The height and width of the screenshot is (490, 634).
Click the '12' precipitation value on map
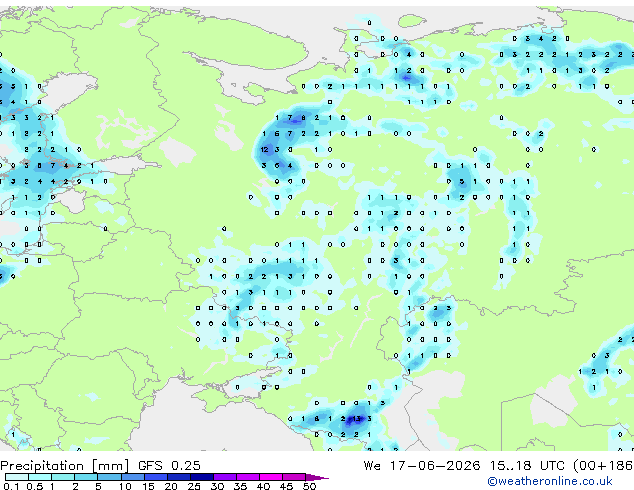tap(264, 150)
